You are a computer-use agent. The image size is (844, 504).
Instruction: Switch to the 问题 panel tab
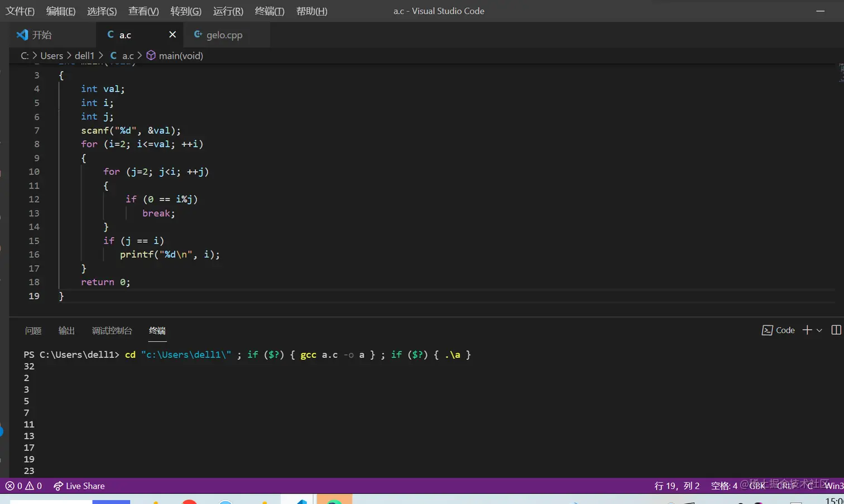(33, 331)
